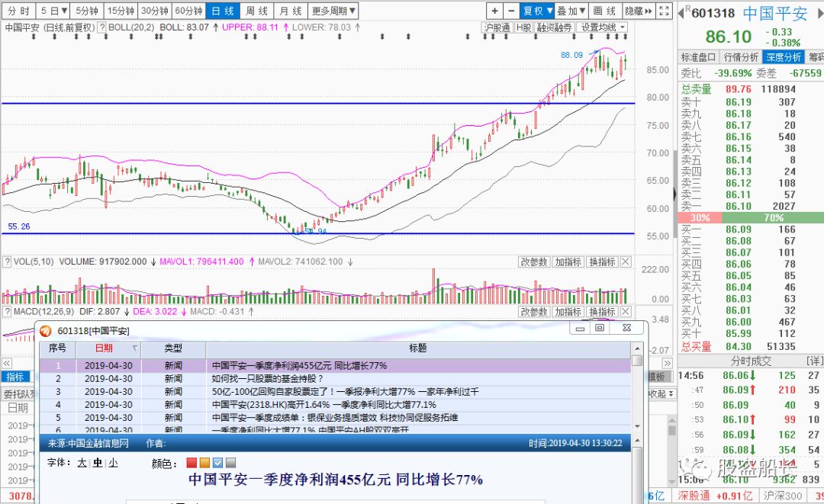Screen dimensions: 824x504
Task: Select orange article color swatch
Action: coord(204,463)
